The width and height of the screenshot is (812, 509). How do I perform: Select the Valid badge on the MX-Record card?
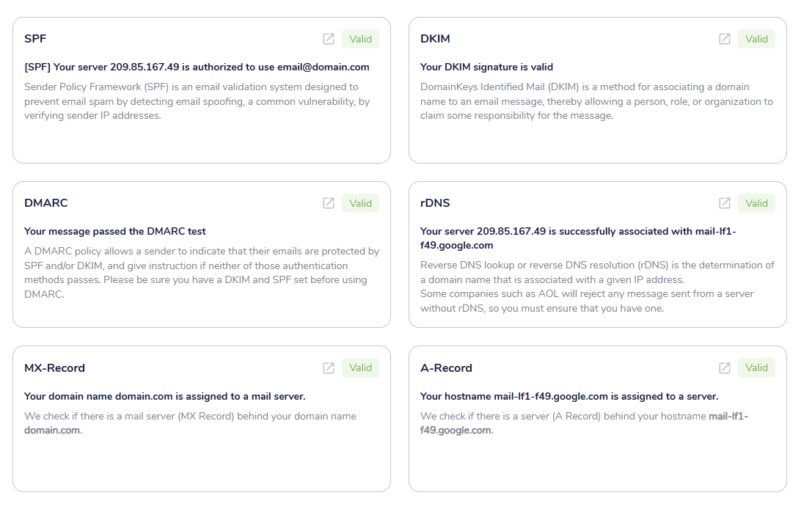coord(360,367)
